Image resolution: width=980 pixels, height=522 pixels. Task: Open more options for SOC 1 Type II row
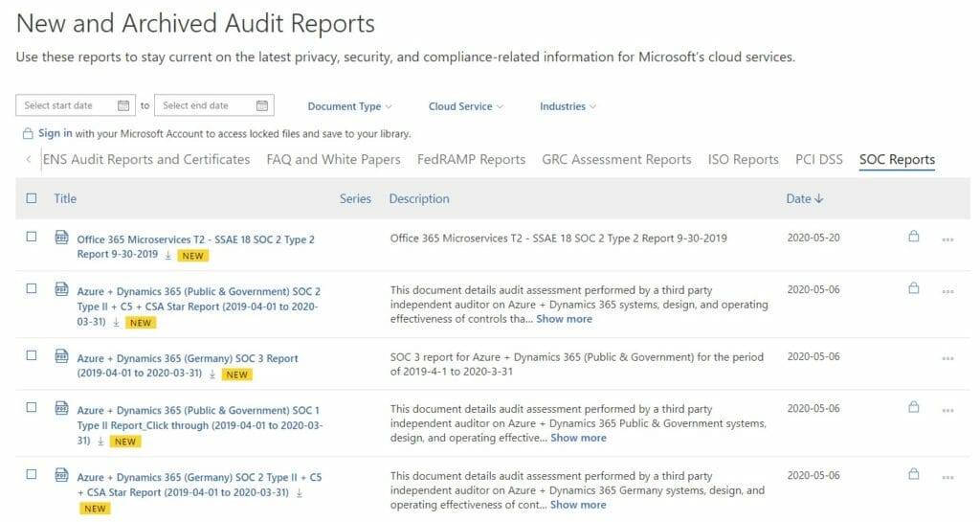pos(947,410)
